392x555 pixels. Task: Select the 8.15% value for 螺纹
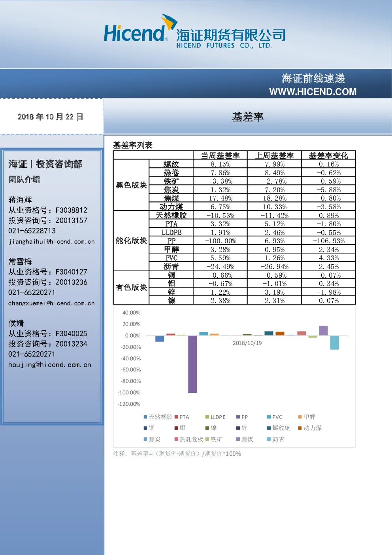point(220,164)
